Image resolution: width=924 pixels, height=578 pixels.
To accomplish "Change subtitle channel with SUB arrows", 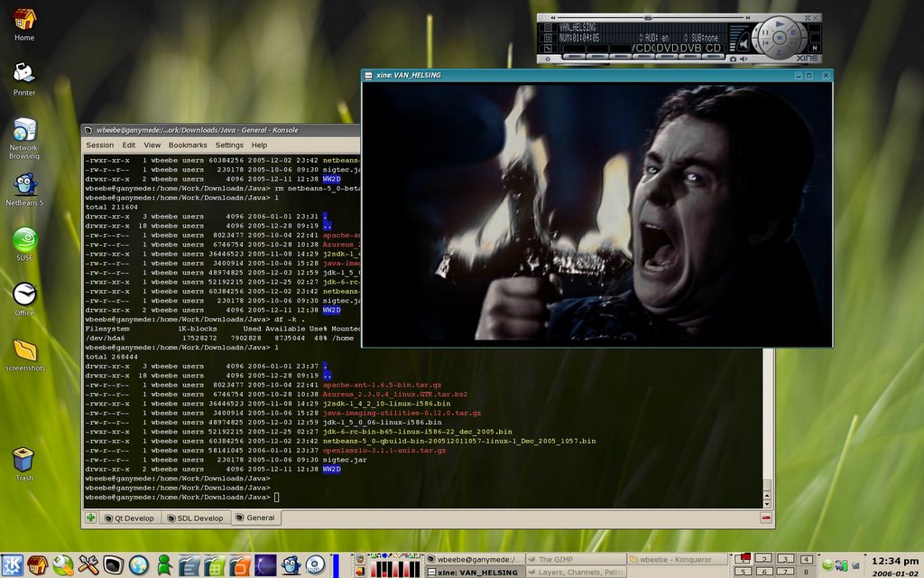I will coord(687,38).
